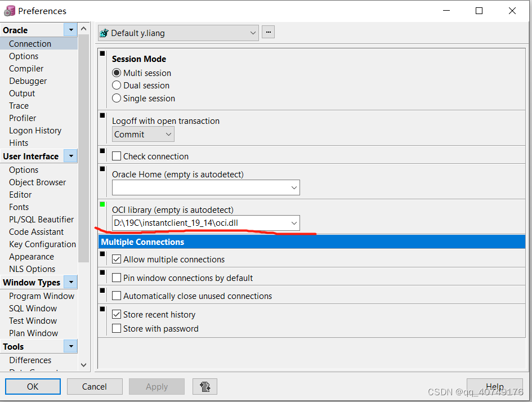Open Output preferences
The height and width of the screenshot is (402, 532).
pos(22,93)
